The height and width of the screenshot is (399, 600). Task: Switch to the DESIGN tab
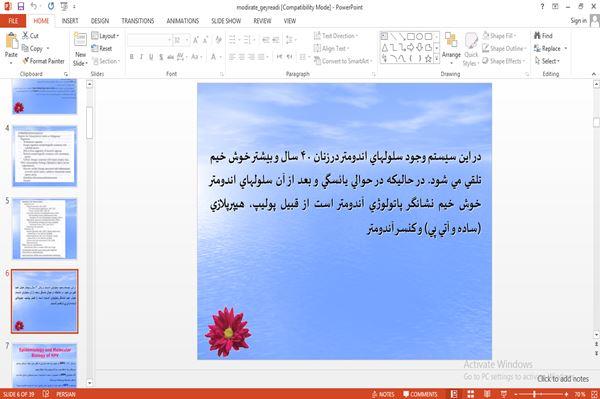tap(100, 21)
